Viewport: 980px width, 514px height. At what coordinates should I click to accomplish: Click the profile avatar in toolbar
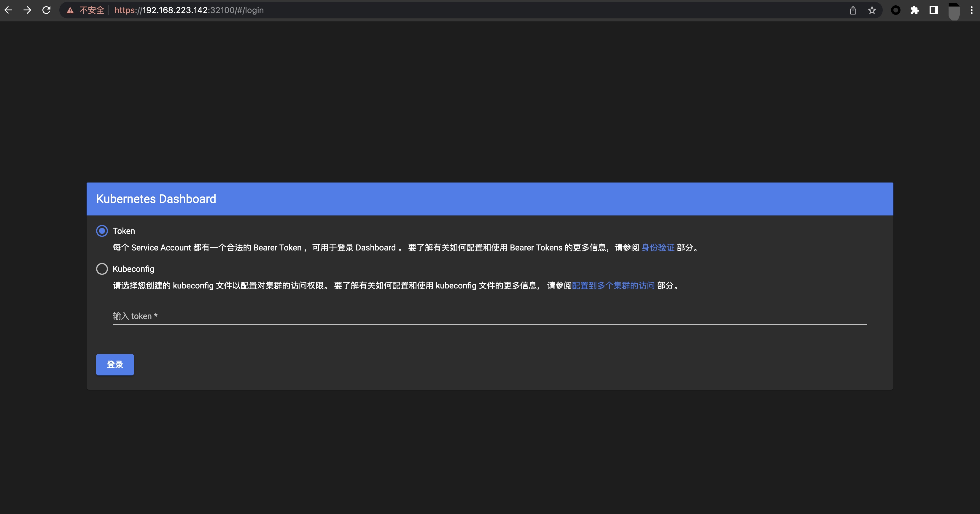(954, 11)
